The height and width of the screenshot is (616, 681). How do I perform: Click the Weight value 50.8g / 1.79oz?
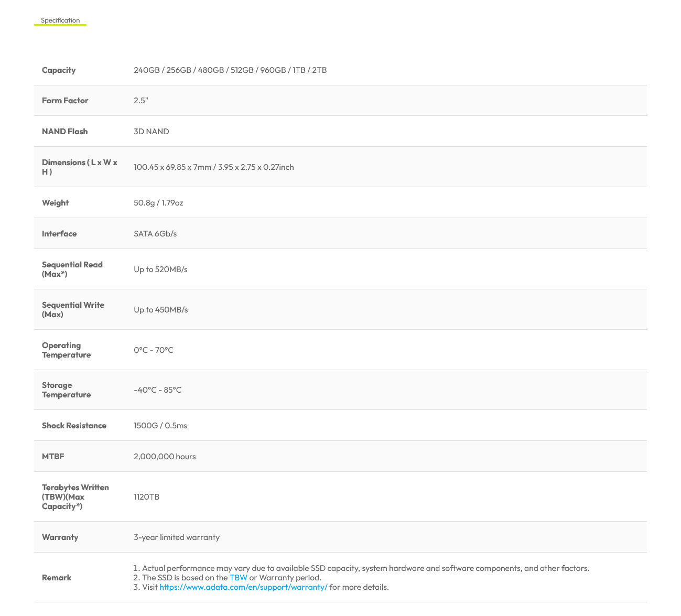point(158,203)
